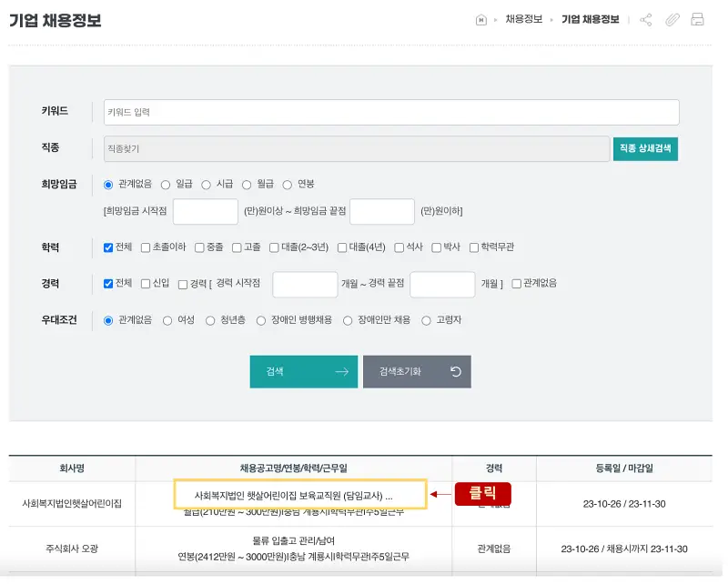Select the 여성 radio under 우대조건
The height and width of the screenshot is (584, 728).
pyautogui.click(x=167, y=320)
